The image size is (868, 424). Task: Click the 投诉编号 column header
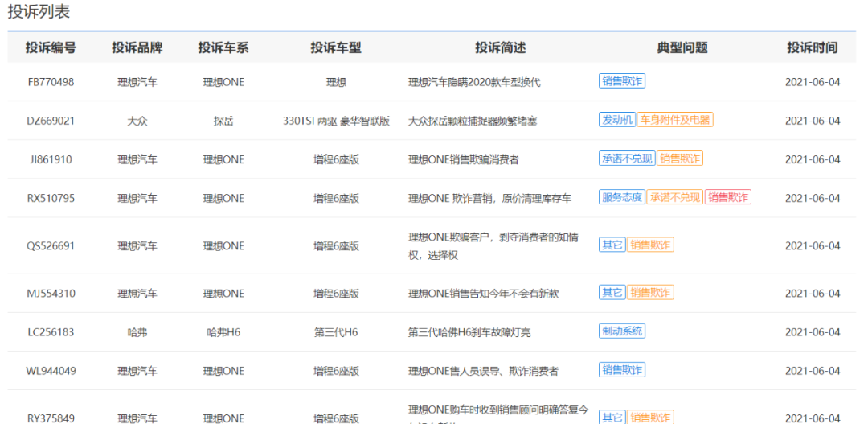coord(51,47)
